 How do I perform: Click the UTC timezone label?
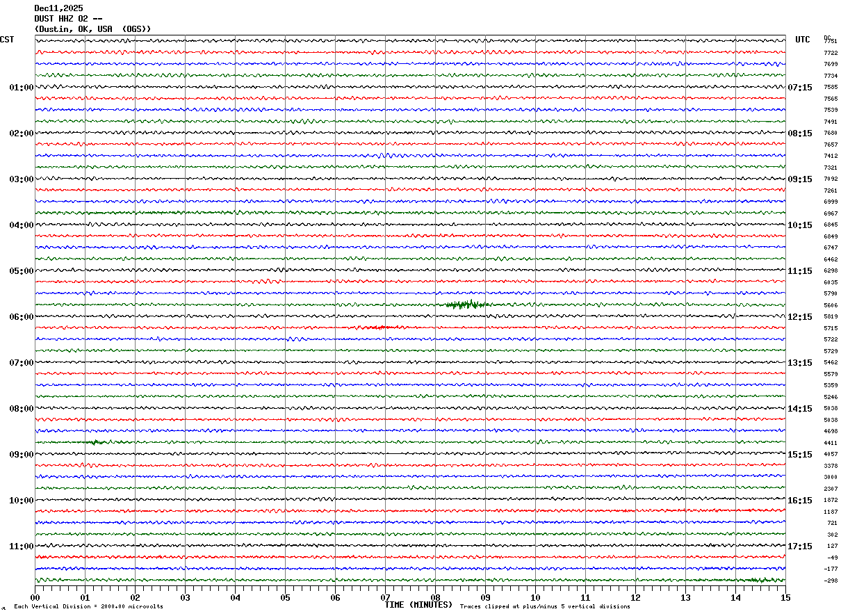coord(803,40)
